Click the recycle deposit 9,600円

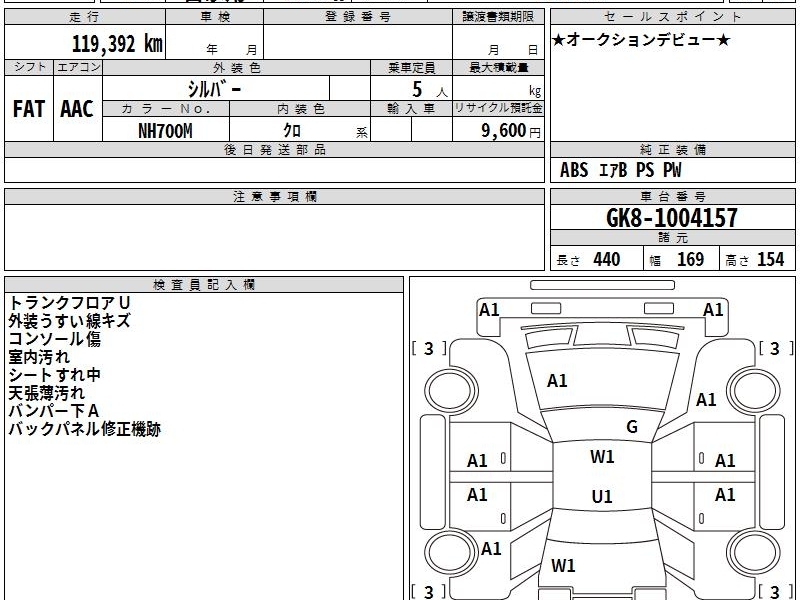coord(511,131)
